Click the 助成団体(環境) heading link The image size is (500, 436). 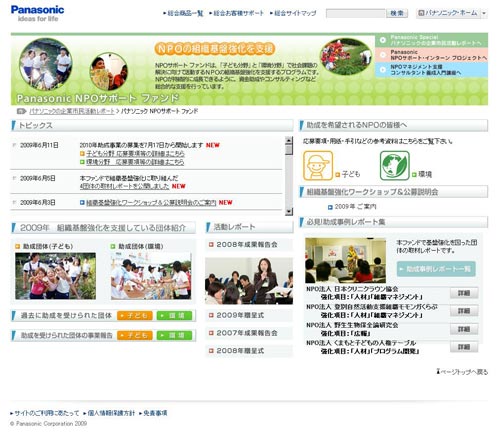click(x=141, y=246)
